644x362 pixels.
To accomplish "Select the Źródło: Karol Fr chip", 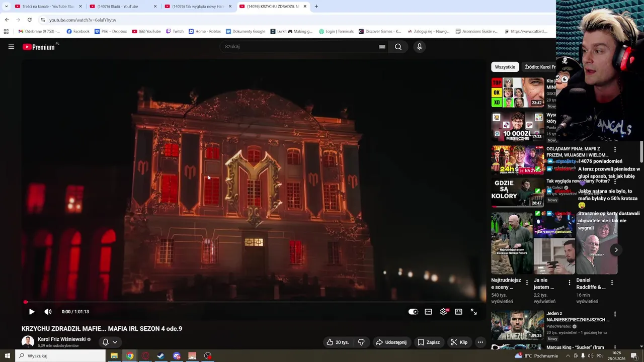I will pyautogui.click(x=539, y=67).
